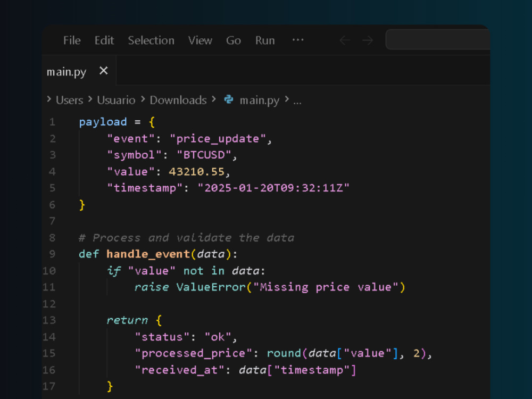Open Downloads in the breadcrumb
Image resolution: width=532 pixels, height=399 pixels.
pyautogui.click(x=178, y=100)
